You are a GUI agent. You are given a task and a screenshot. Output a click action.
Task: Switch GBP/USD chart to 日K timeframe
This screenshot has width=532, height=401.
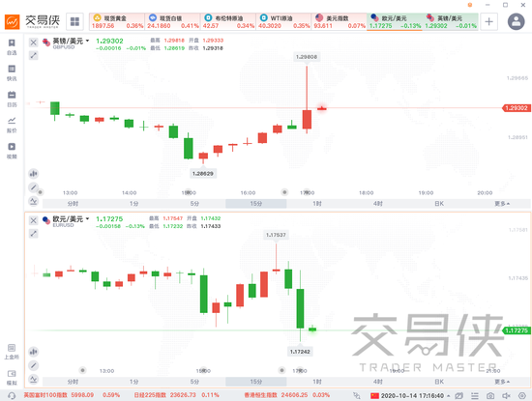click(439, 203)
